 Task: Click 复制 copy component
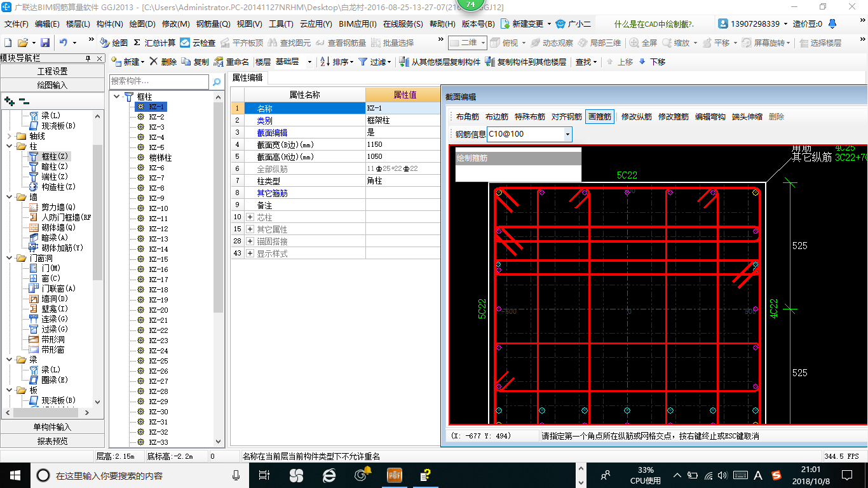195,62
